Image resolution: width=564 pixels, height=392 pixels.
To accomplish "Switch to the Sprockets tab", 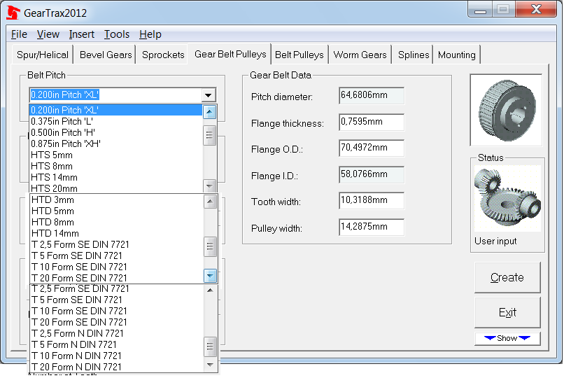I will [163, 55].
